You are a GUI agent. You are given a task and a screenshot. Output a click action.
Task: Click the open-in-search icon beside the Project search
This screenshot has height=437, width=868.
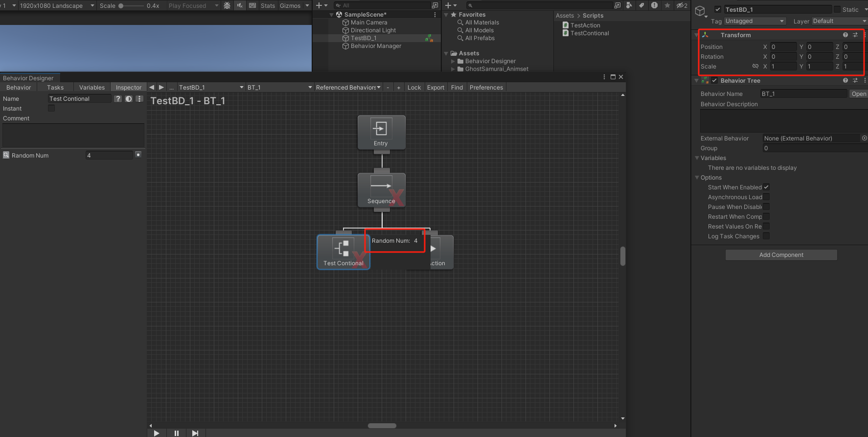pyautogui.click(x=617, y=5)
